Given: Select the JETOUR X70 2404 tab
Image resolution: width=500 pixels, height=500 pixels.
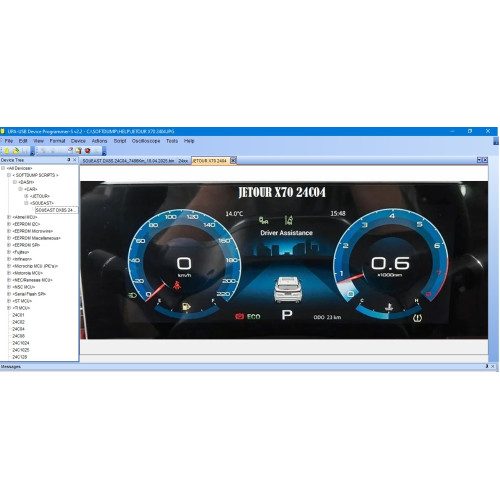Looking at the screenshot, I should [210, 161].
